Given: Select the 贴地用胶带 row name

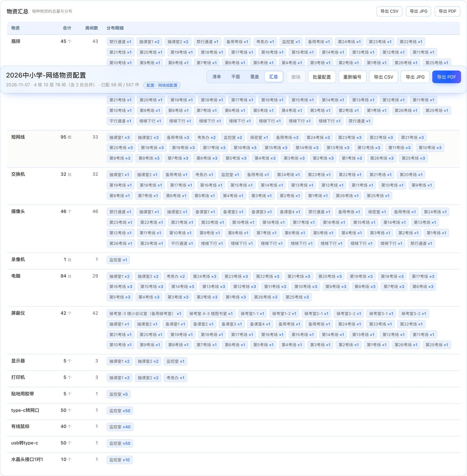Looking at the screenshot, I should [23, 394].
